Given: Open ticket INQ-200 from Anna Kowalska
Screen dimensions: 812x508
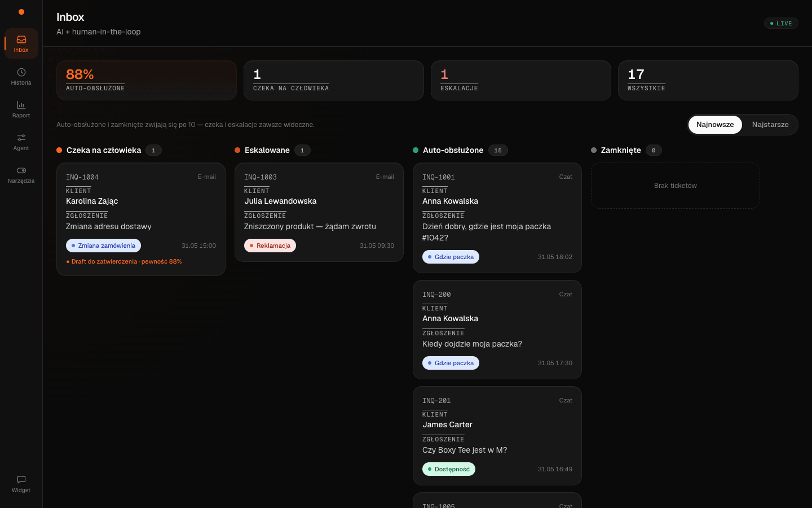Looking at the screenshot, I should coord(497,330).
